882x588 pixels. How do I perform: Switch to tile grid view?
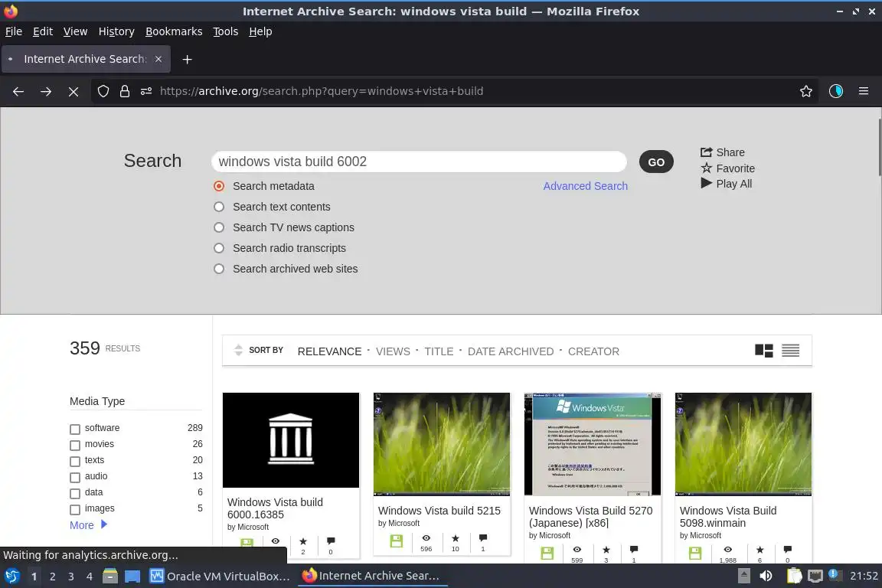(x=764, y=351)
